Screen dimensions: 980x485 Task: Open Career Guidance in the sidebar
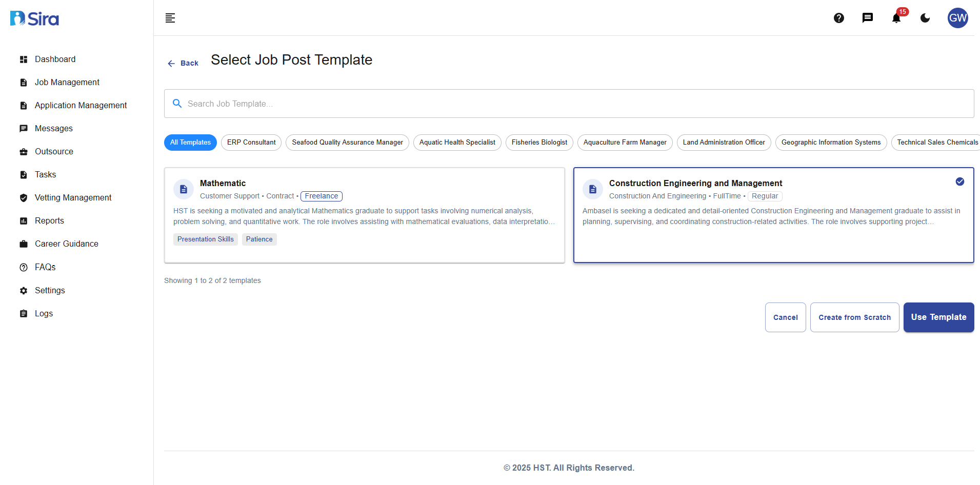pyautogui.click(x=66, y=244)
